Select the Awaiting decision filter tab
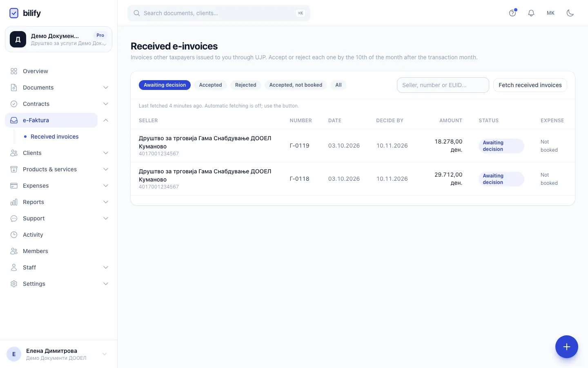Viewport: 588px width, 368px height. tap(165, 85)
